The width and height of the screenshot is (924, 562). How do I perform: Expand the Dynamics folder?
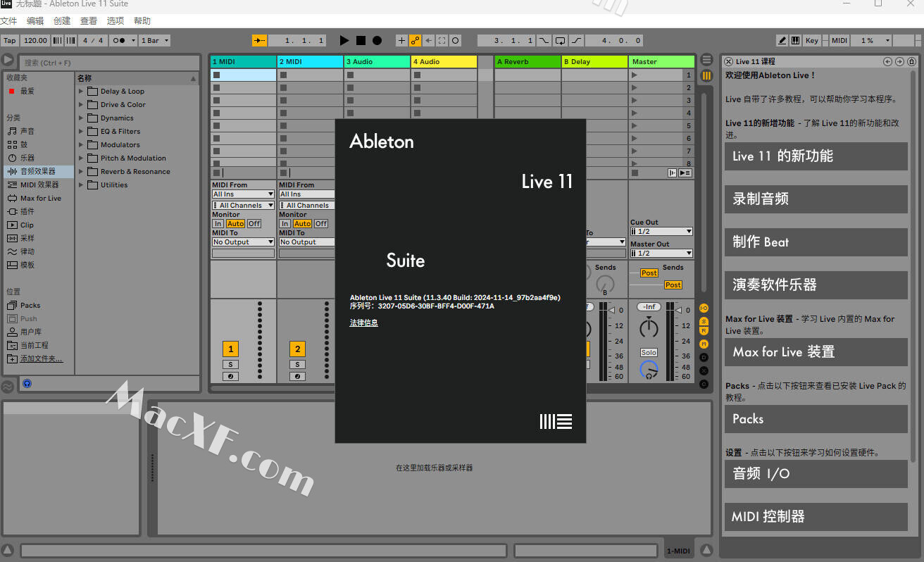tap(81, 118)
